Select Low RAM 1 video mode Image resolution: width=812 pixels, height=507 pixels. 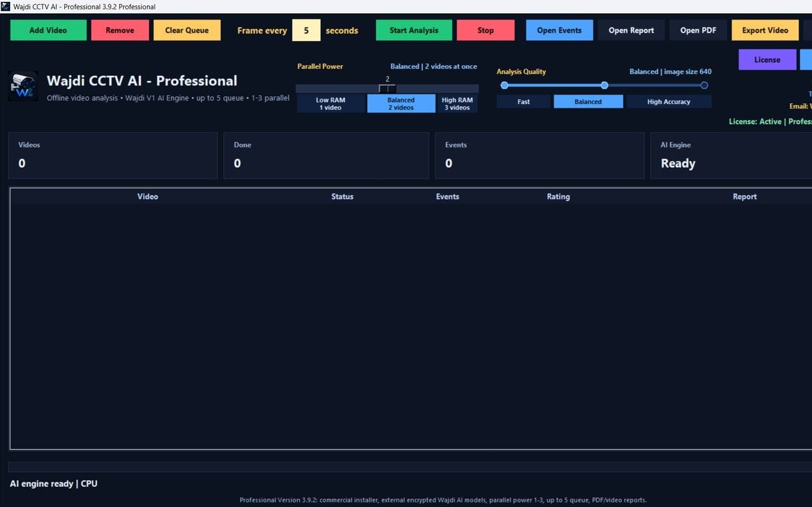pos(331,104)
